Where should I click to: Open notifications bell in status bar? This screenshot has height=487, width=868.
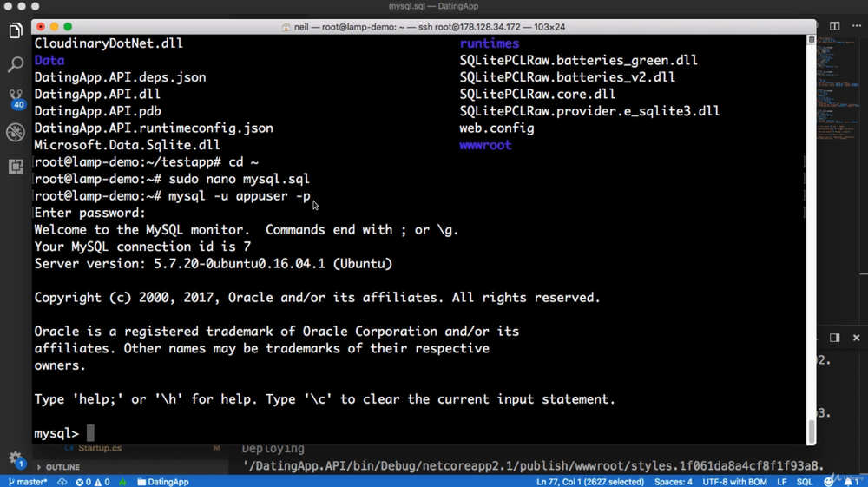851,482
